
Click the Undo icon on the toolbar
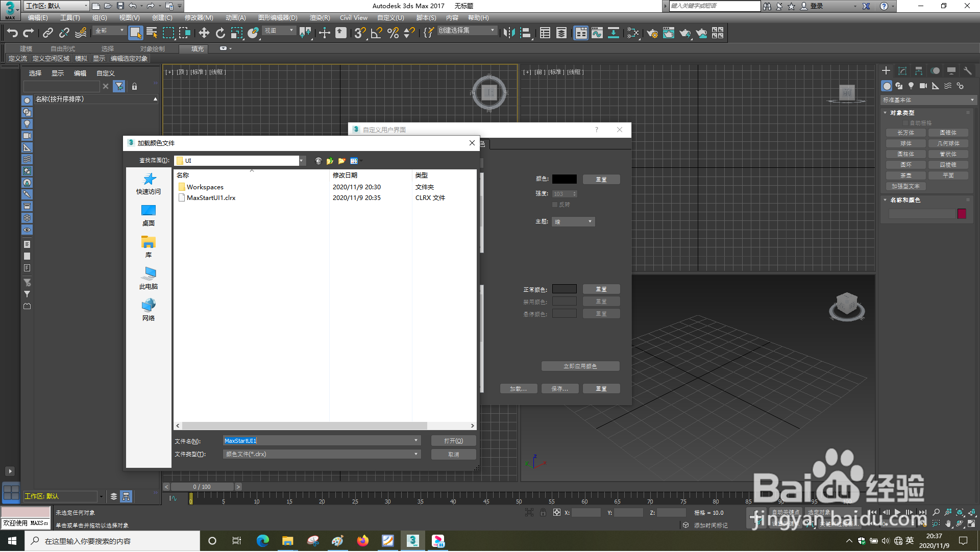[x=13, y=33]
